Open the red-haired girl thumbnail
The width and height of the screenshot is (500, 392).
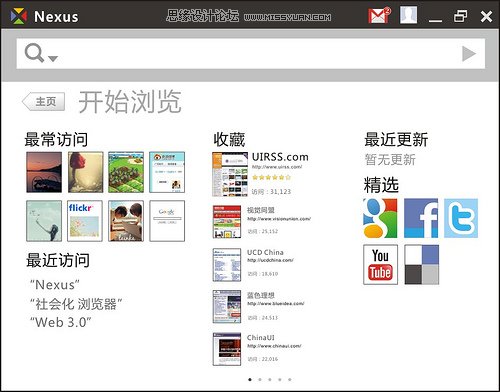coord(86,172)
